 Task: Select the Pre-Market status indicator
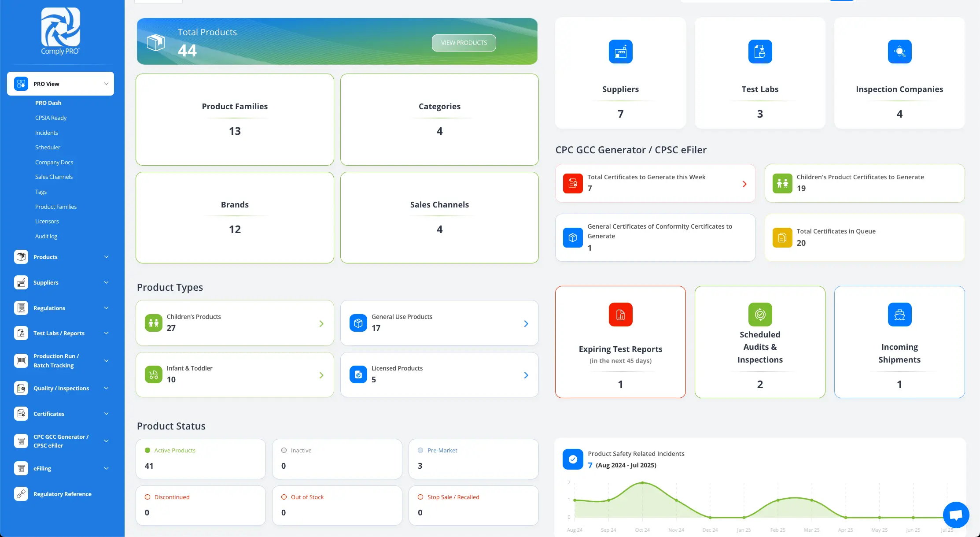420,450
